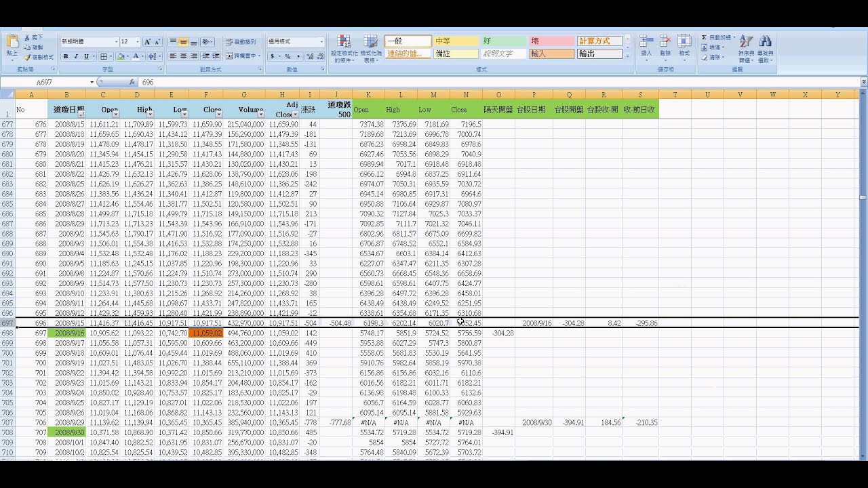Image resolution: width=868 pixels, height=488 pixels.
Task: Click the Comma Style icon
Action: pos(298,57)
